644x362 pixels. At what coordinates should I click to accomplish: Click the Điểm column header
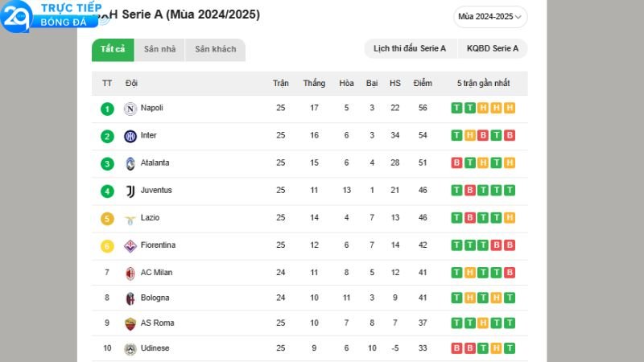pos(423,84)
